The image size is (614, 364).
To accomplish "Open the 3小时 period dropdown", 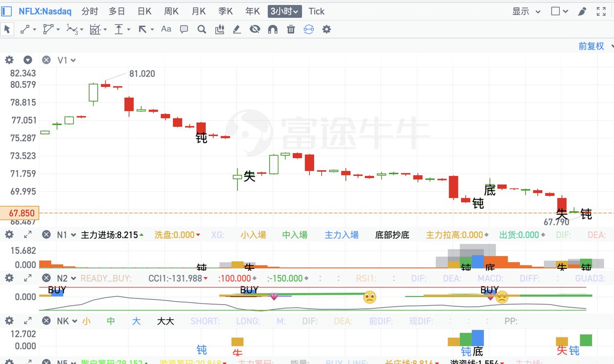I will (285, 11).
